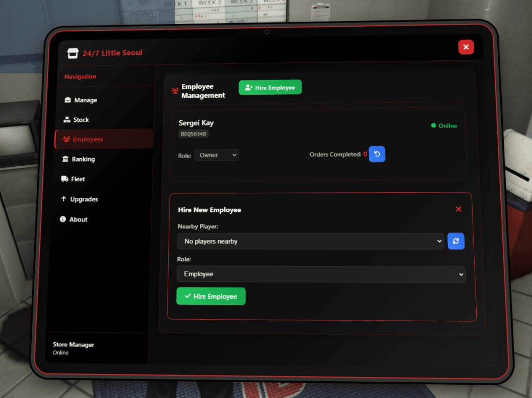
Task: Click the Store Manager footer label
Action: pyautogui.click(x=73, y=344)
